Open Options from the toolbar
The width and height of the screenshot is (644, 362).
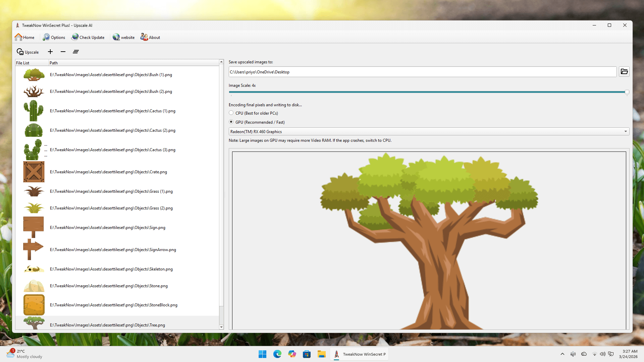[x=54, y=37]
